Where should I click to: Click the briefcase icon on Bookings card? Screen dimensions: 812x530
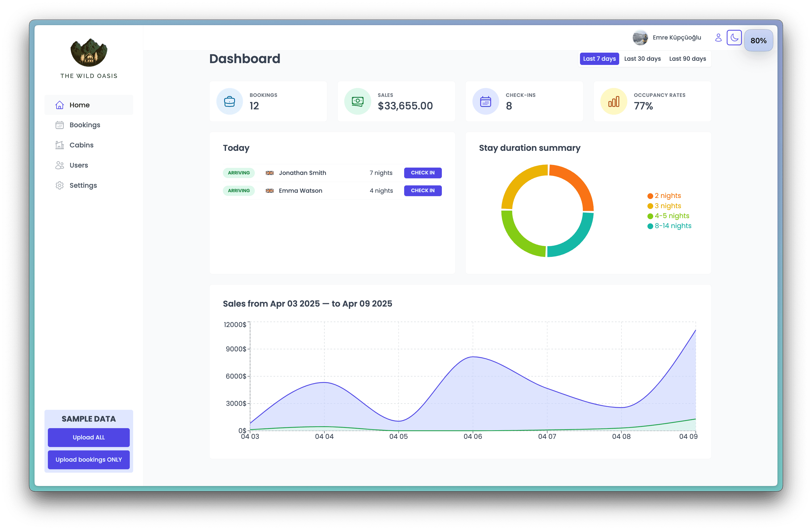pyautogui.click(x=229, y=101)
